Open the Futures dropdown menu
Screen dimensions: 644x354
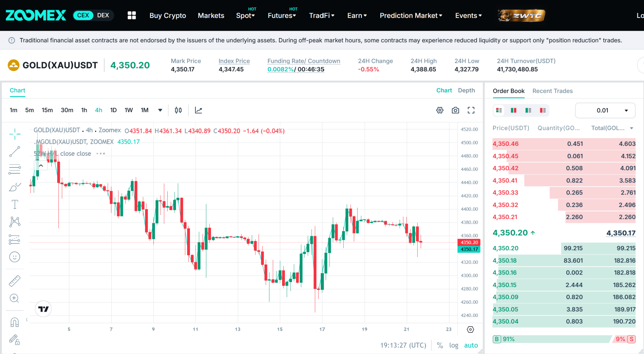282,15
